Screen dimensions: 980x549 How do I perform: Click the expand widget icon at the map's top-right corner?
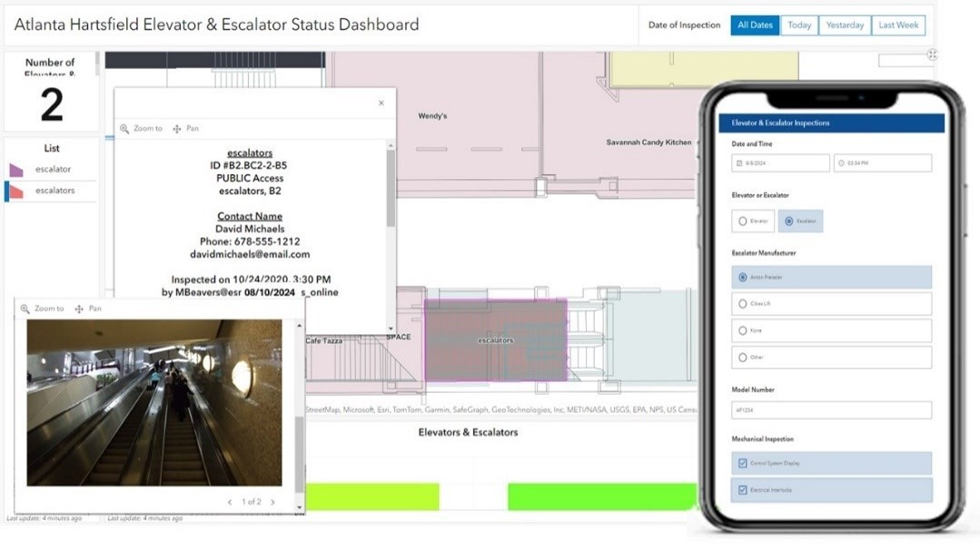coord(933,54)
